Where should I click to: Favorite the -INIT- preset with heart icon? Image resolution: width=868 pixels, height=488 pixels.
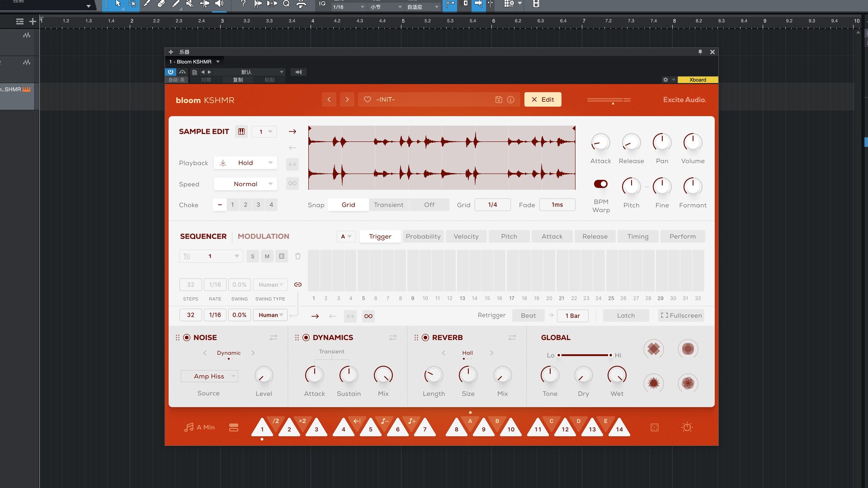click(x=368, y=99)
